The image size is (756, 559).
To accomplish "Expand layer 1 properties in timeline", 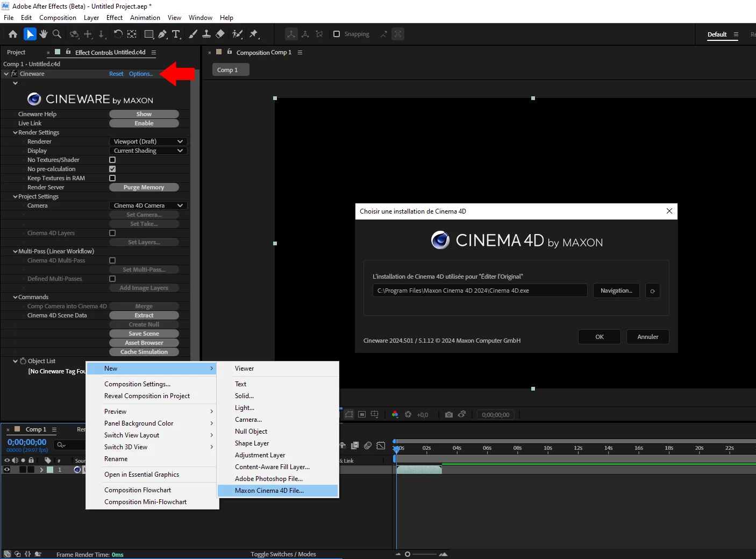I will 41,470.
